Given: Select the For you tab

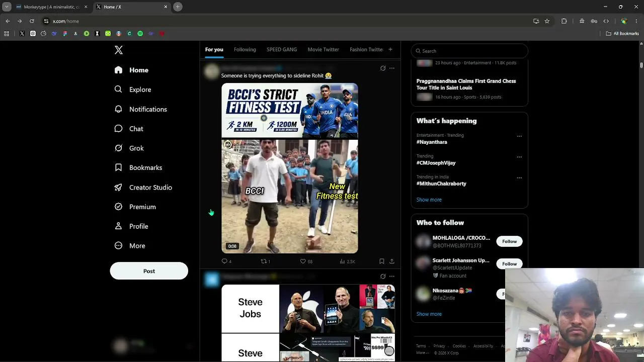Looking at the screenshot, I should pos(214,49).
